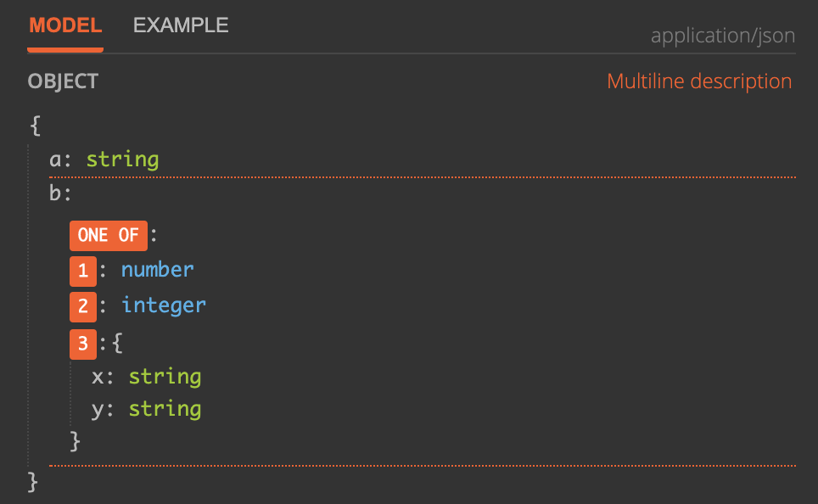Toggle the OBJECT label display
818x504 pixels.
point(63,81)
